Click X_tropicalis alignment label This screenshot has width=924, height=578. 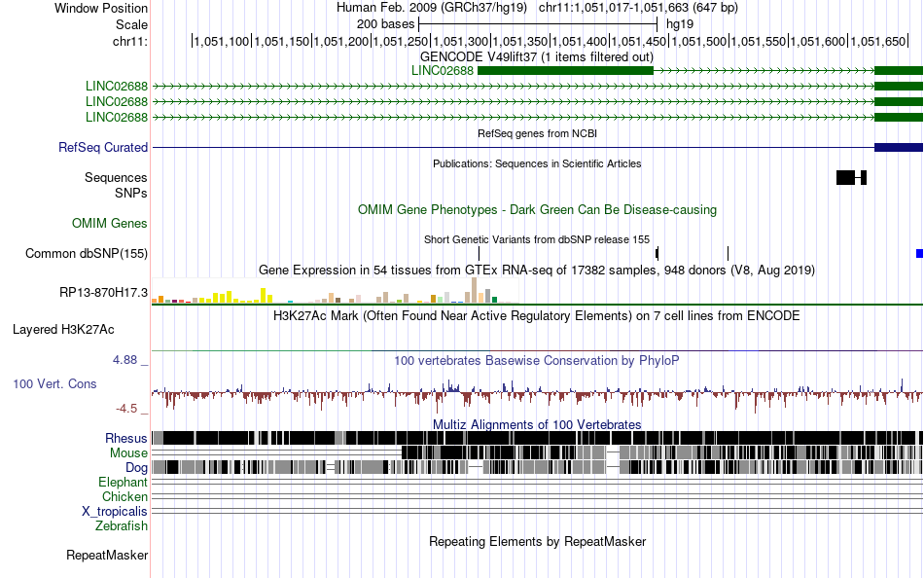tap(115, 512)
